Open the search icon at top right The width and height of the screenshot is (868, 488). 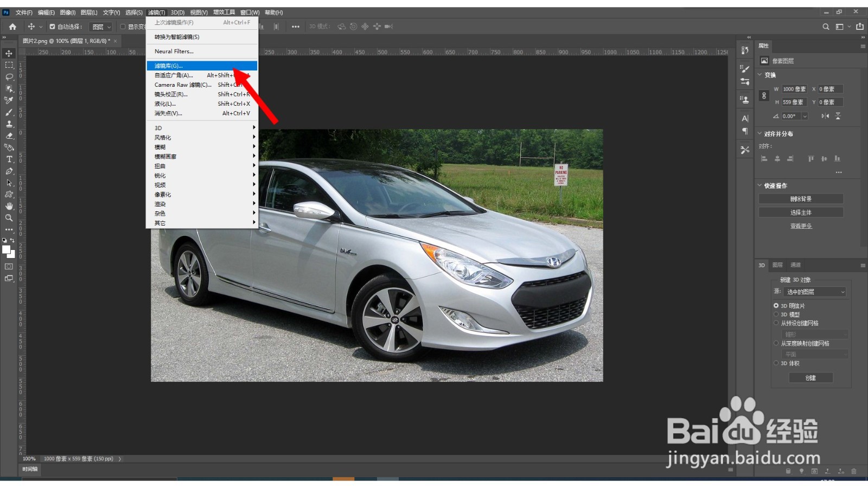(x=826, y=27)
